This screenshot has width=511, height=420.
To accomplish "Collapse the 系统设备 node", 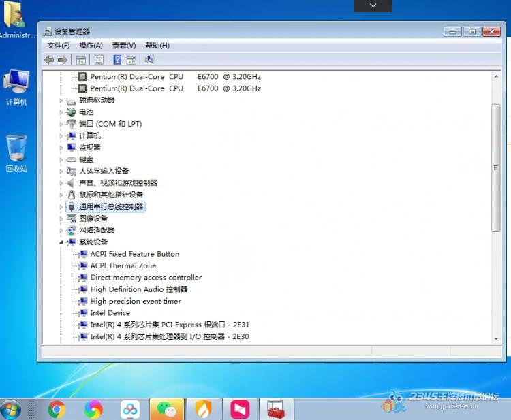I will click(61, 242).
